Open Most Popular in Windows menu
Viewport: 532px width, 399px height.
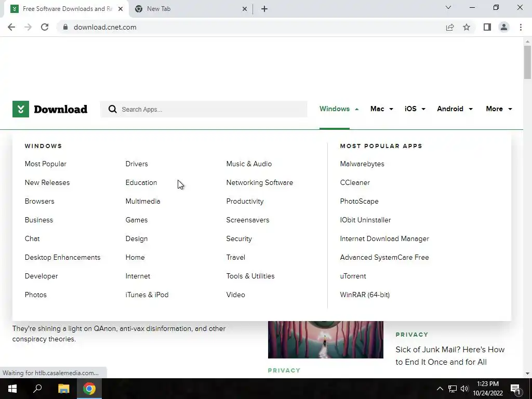point(46,164)
